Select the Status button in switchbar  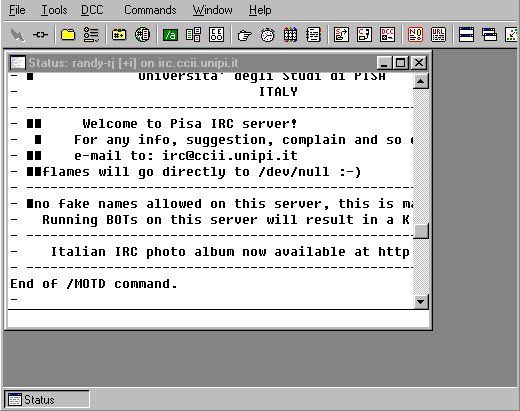(47, 399)
